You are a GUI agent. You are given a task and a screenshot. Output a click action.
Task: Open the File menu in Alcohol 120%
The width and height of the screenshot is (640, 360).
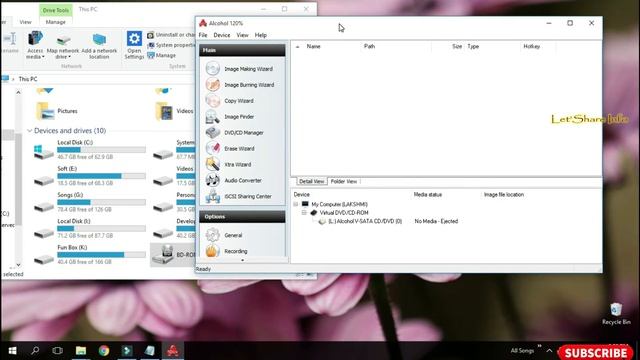(x=203, y=35)
